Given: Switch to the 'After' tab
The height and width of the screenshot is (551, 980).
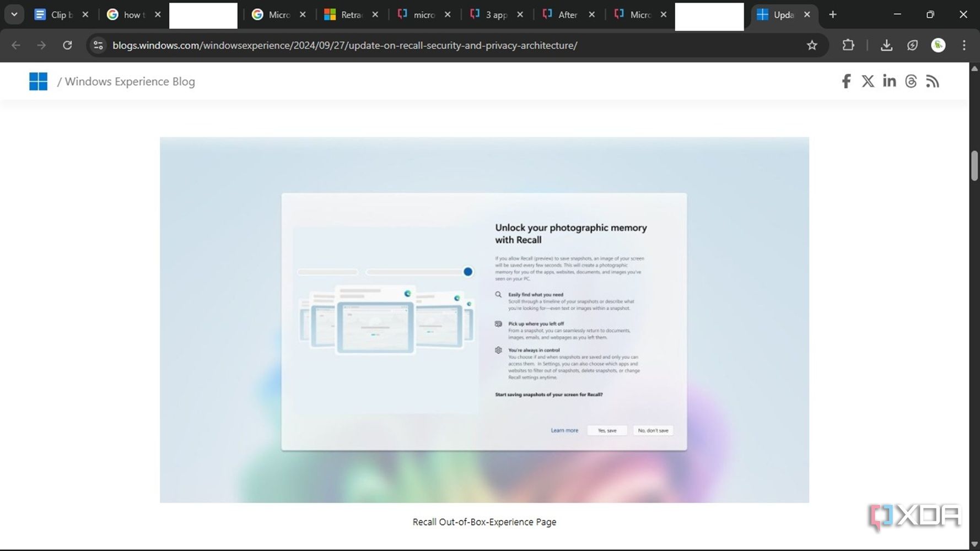Looking at the screenshot, I should pyautogui.click(x=561, y=15).
